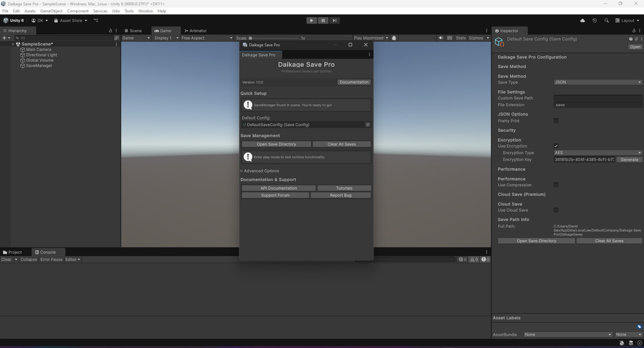Open the DK account dropdown
The image size is (644, 348).
pos(40,20)
